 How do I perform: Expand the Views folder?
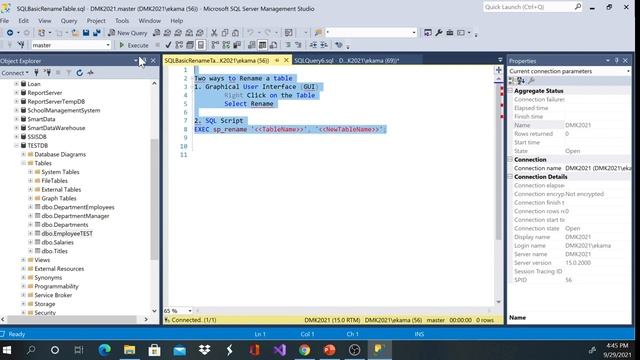(23, 260)
